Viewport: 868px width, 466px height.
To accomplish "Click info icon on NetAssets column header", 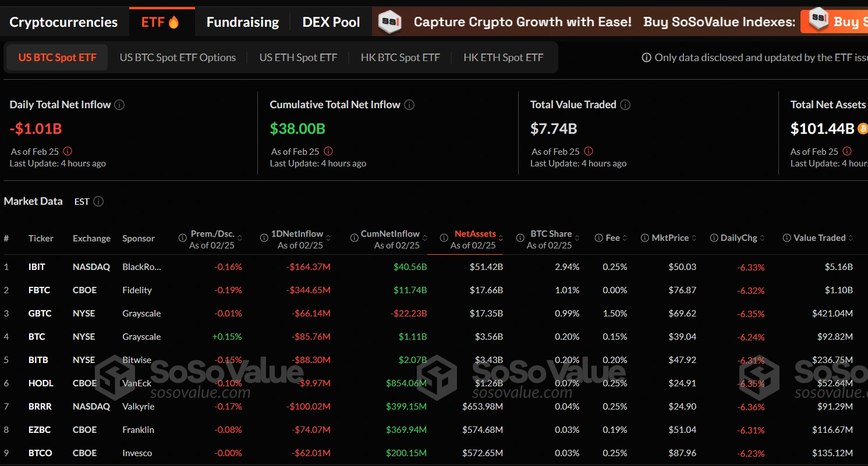I will point(444,238).
